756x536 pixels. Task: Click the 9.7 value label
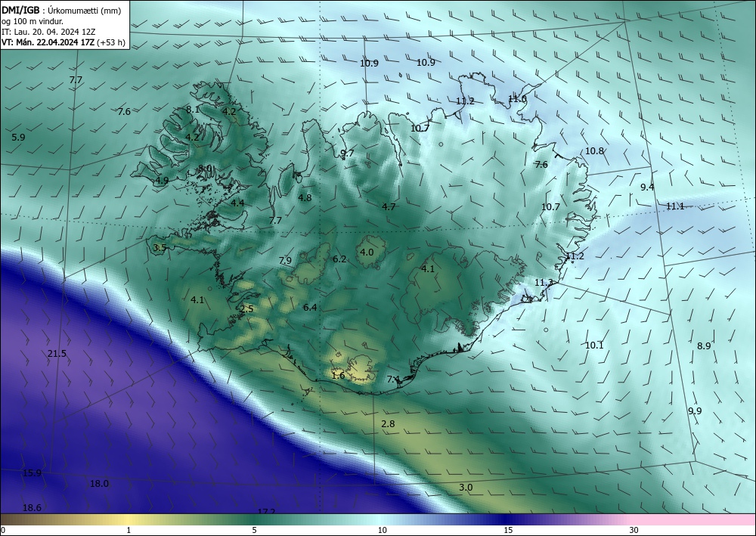click(x=347, y=153)
